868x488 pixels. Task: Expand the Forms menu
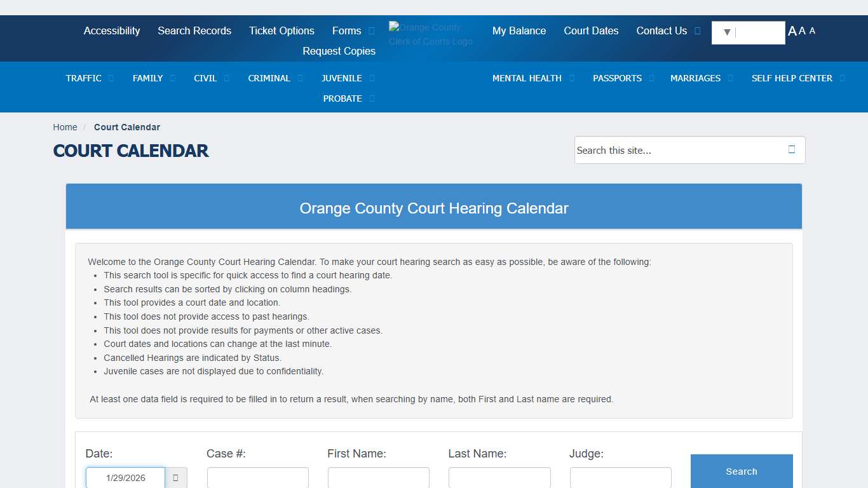click(x=371, y=31)
